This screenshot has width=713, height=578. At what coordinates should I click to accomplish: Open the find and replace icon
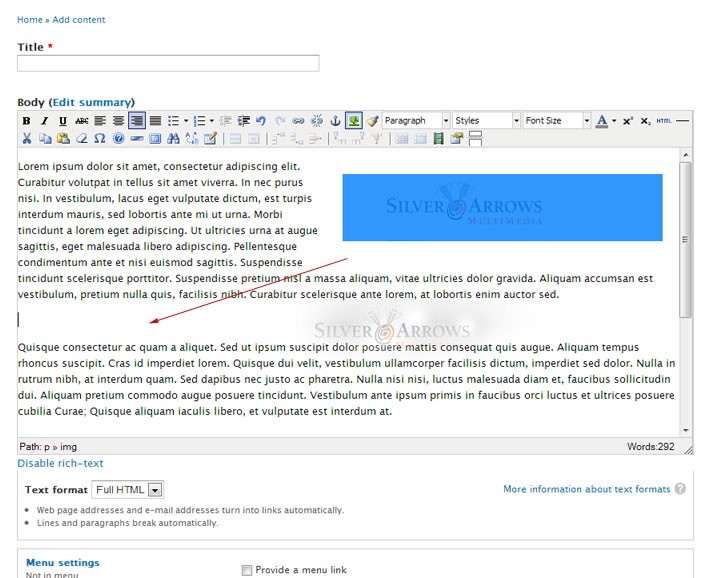pos(192,138)
